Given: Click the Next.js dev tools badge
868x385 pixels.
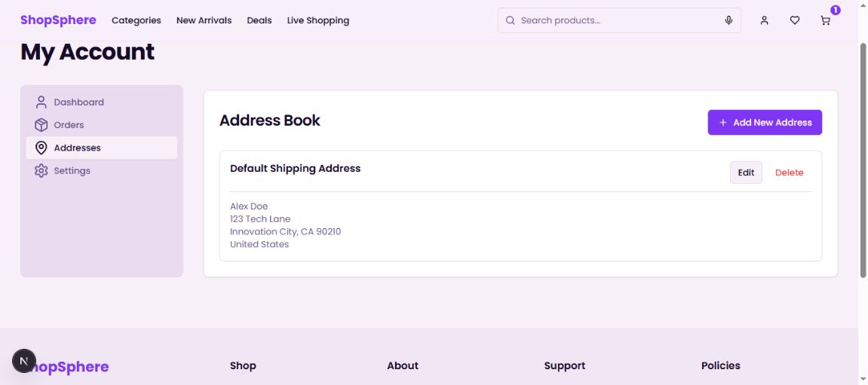Looking at the screenshot, I should coord(23,362).
